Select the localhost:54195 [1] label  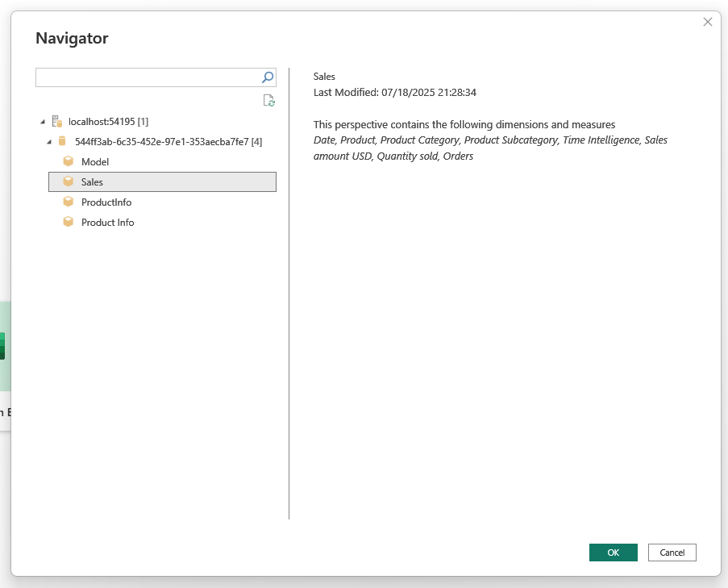pos(109,122)
